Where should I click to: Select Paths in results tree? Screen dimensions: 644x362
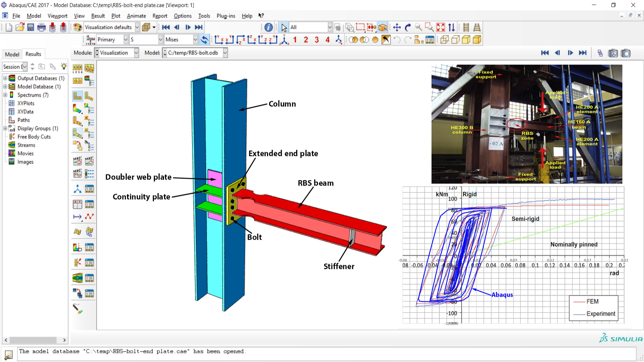23,120
